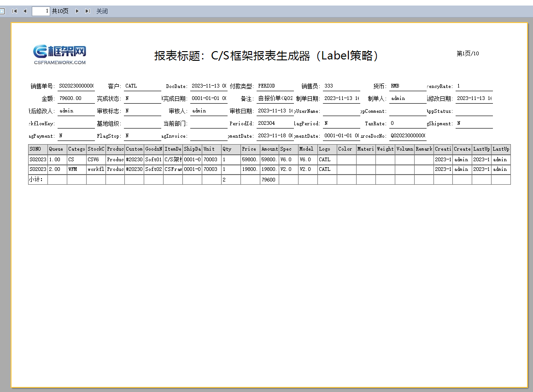This screenshot has height=392, width=533.
Task: Click the SourceDocNo value QO2023
Action: pyautogui.click(x=408, y=135)
